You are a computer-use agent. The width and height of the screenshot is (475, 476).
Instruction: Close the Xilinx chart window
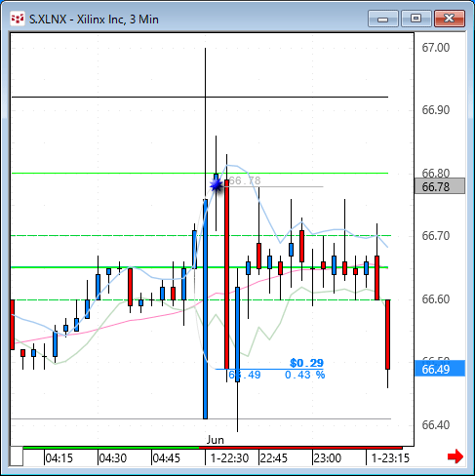(450, 19)
